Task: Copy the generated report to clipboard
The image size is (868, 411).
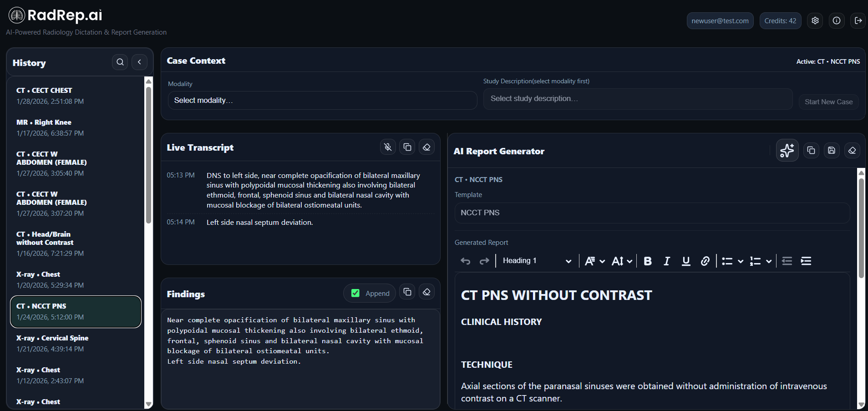Action: coord(811,150)
